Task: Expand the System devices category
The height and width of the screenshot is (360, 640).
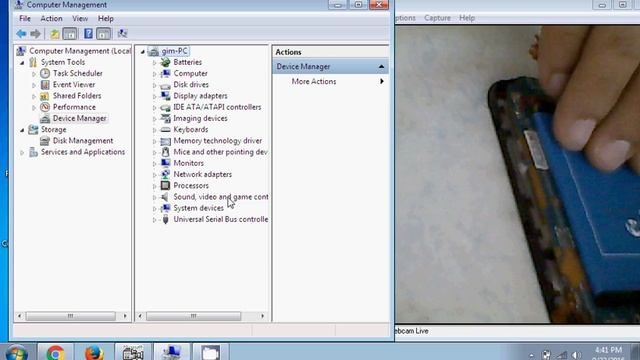Action: [x=154, y=209]
